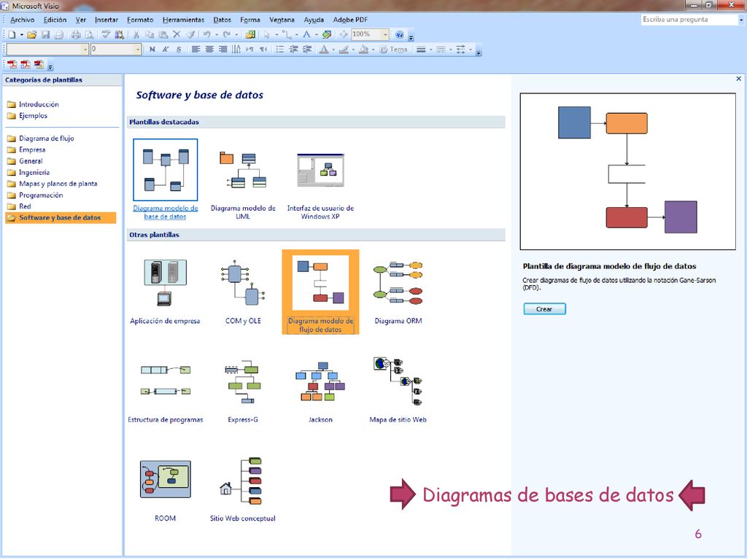Select the COM y OLE template
Image resolution: width=747 pixels, height=560 pixels.
tap(243, 292)
